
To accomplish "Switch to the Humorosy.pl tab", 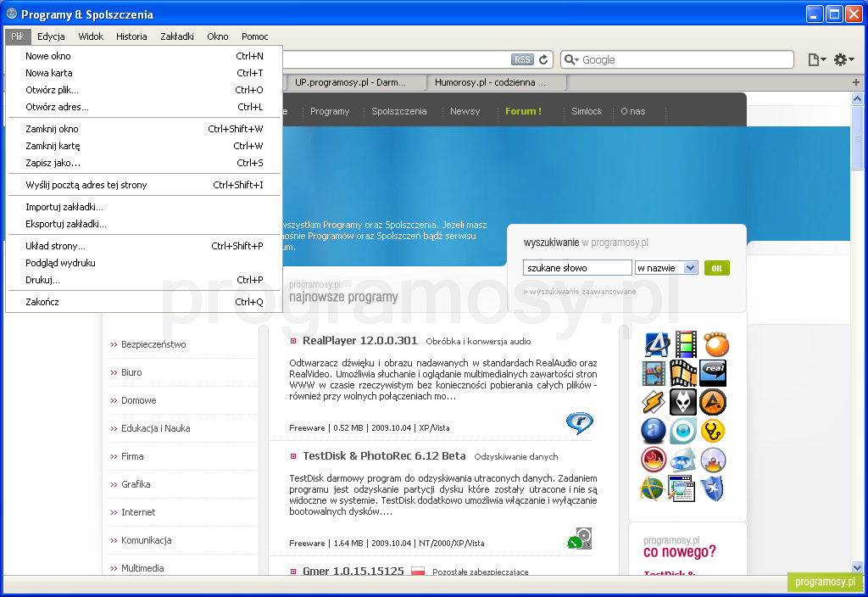I will tap(497, 82).
